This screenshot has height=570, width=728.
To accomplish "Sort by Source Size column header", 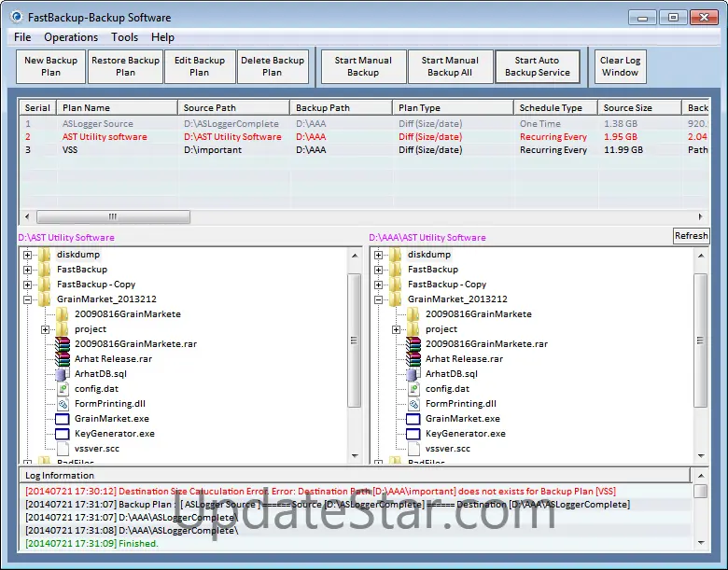I will click(x=639, y=107).
